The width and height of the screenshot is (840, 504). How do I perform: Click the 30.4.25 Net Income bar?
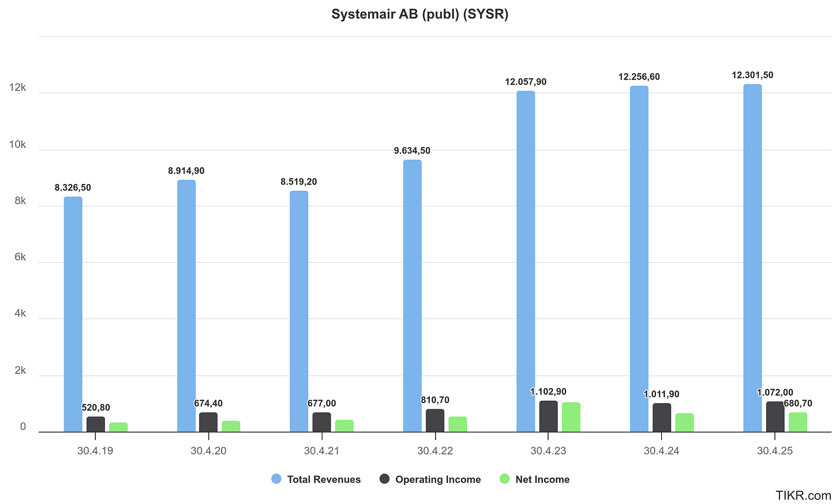[798, 422]
